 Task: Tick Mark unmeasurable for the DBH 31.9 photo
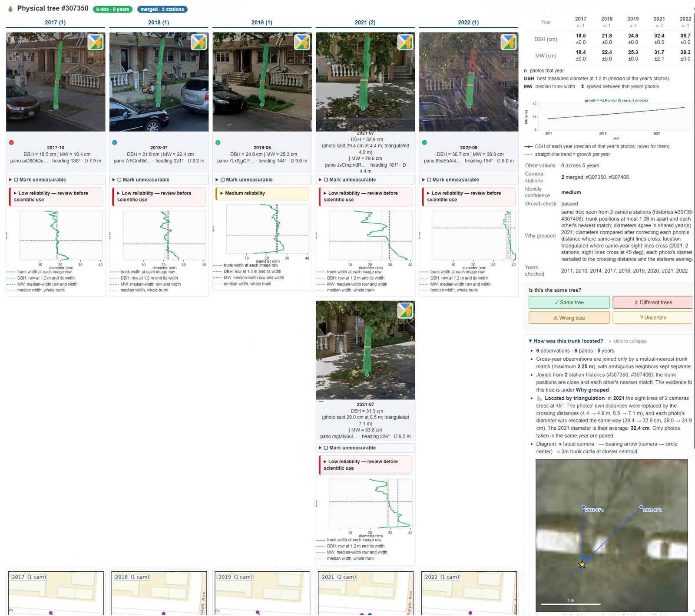coord(326,448)
